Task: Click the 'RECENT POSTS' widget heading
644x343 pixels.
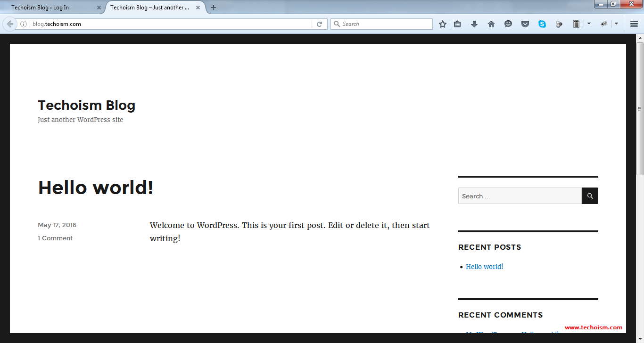Action: pos(490,247)
